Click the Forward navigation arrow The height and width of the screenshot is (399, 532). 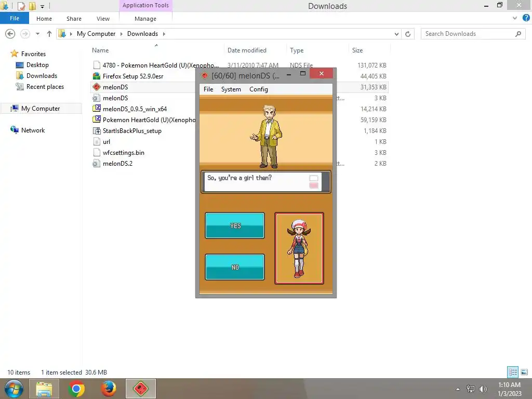pos(25,34)
